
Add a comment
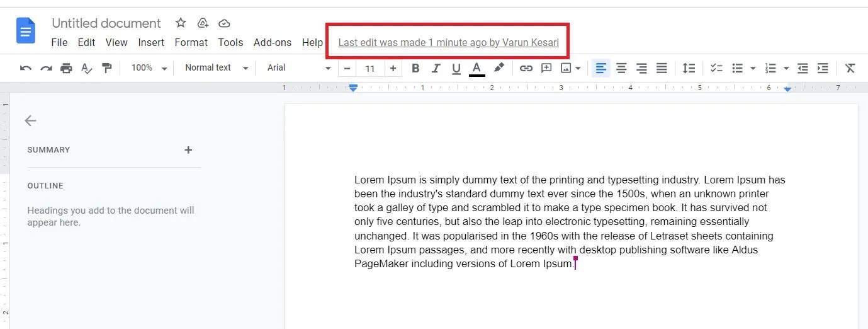(546, 68)
